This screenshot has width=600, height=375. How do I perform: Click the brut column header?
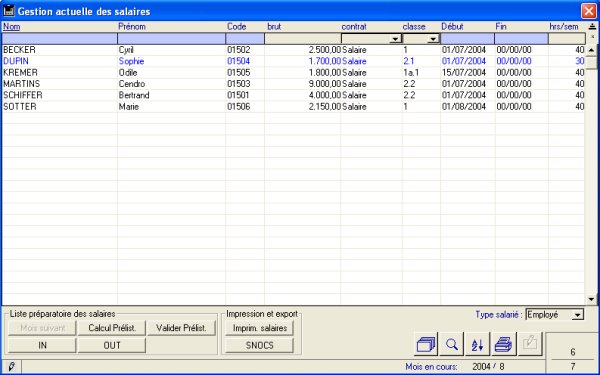tap(274, 26)
